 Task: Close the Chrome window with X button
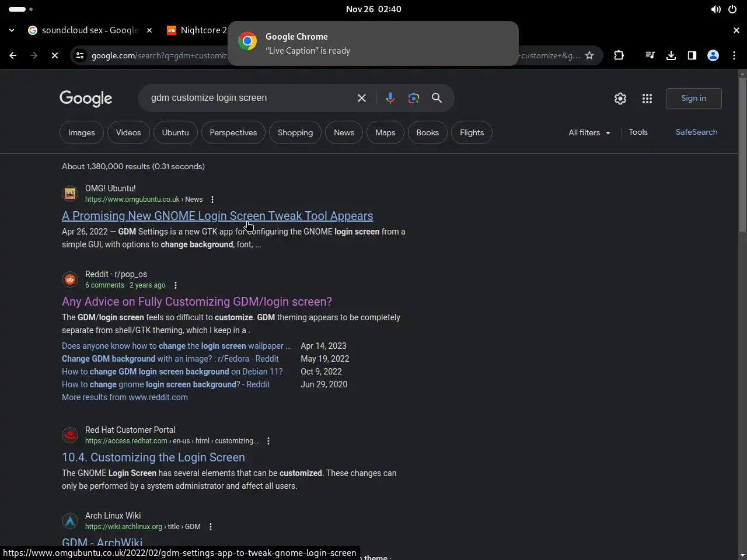[736, 30]
